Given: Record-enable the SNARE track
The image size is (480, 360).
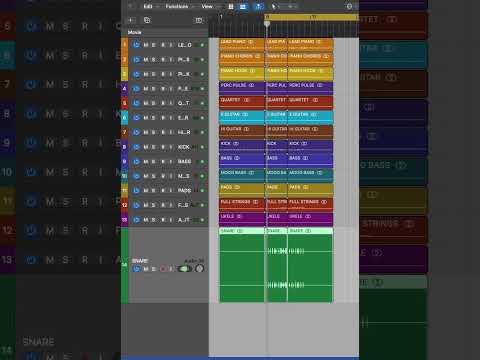Looking at the screenshot, I should click(163, 269).
